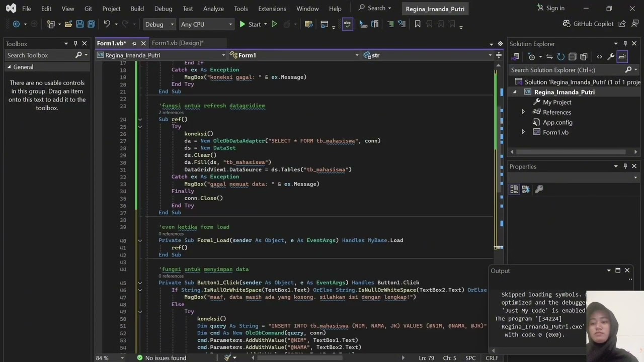The image size is (644, 362).
Task: Click Collapse All icon in Solution Explorer
Action: point(572,57)
